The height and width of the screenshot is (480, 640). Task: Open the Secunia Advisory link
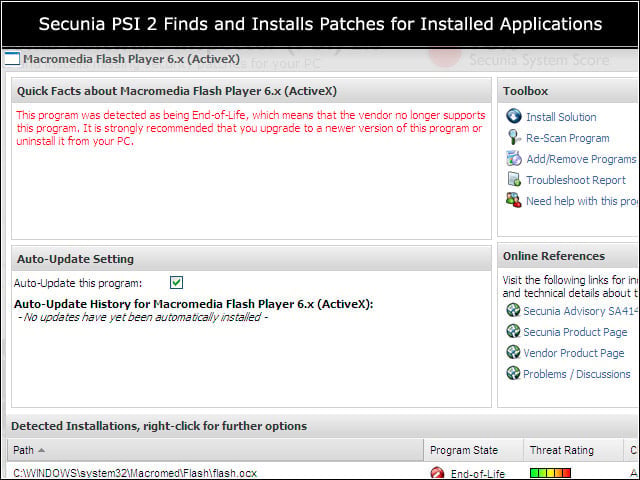pyautogui.click(x=580, y=311)
